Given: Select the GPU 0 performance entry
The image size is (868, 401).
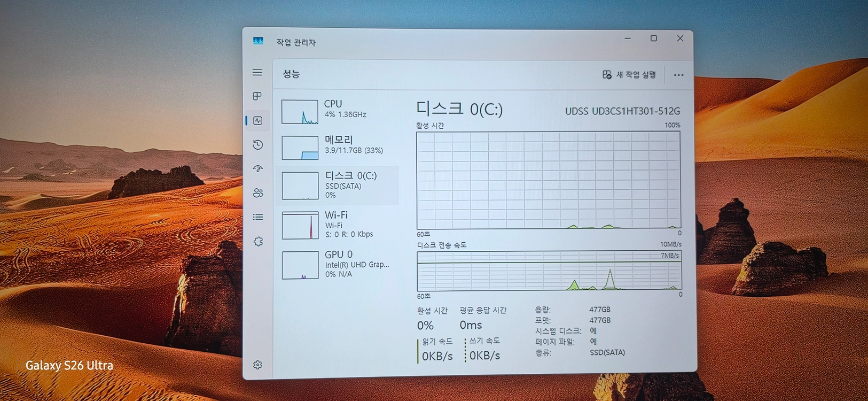Looking at the screenshot, I should pos(338,264).
